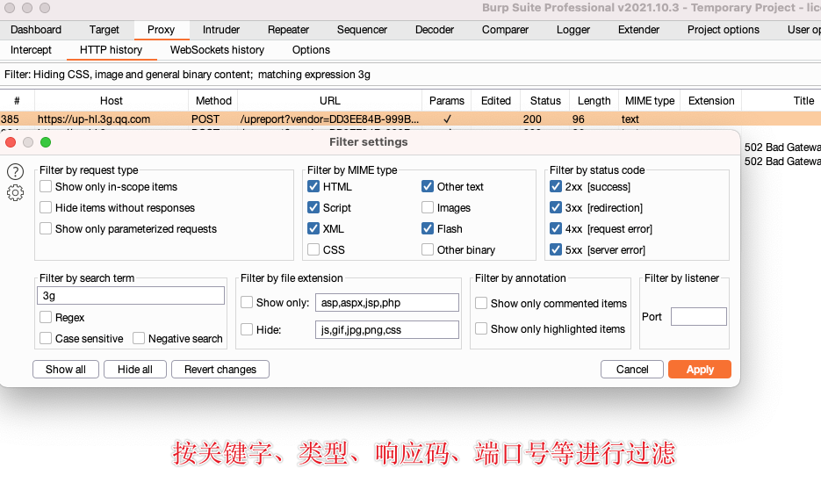The width and height of the screenshot is (821, 504).
Task: Cancel the filter settings dialog
Action: [632, 370]
